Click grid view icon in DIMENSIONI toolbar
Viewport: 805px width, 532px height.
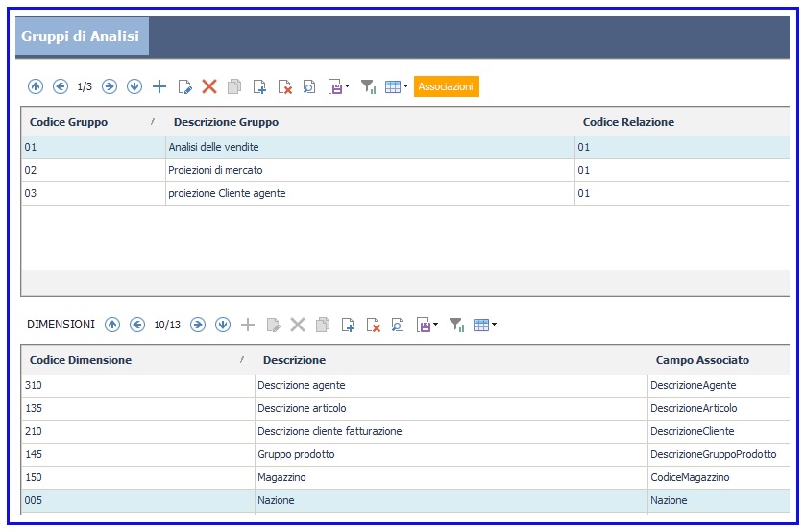coord(481,325)
